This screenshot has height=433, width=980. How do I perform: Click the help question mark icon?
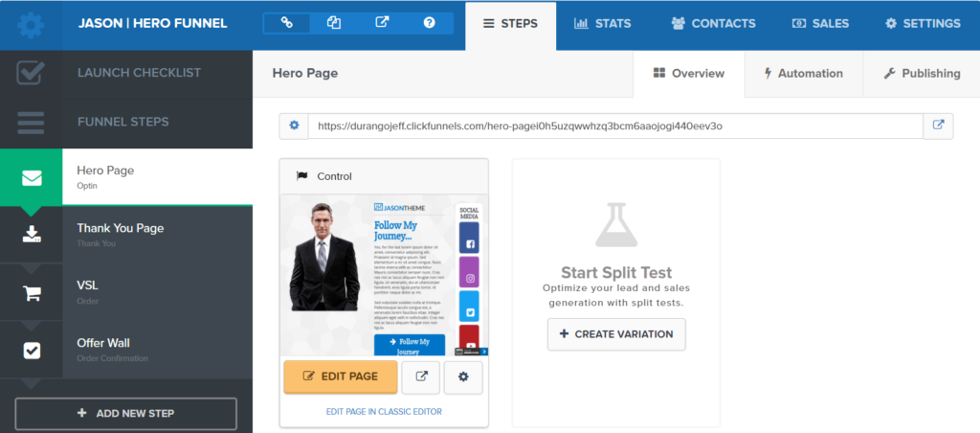tap(430, 23)
